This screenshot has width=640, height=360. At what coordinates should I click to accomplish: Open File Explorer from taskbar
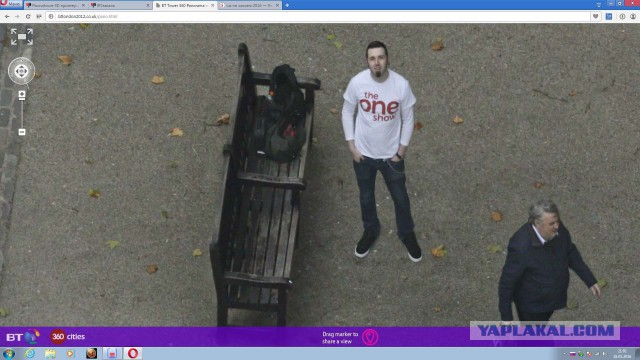click(x=50, y=353)
